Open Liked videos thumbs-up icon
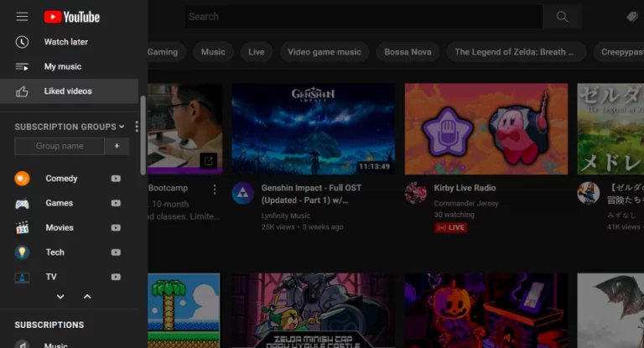Image resolution: width=644 pixels, height=348 pixels. [x=22, y=91]
